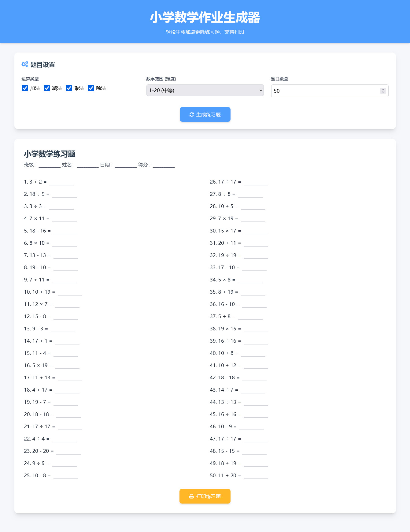Click the printer icon in 打印练习题 button

pyautogui.click(x=191, y=496)
